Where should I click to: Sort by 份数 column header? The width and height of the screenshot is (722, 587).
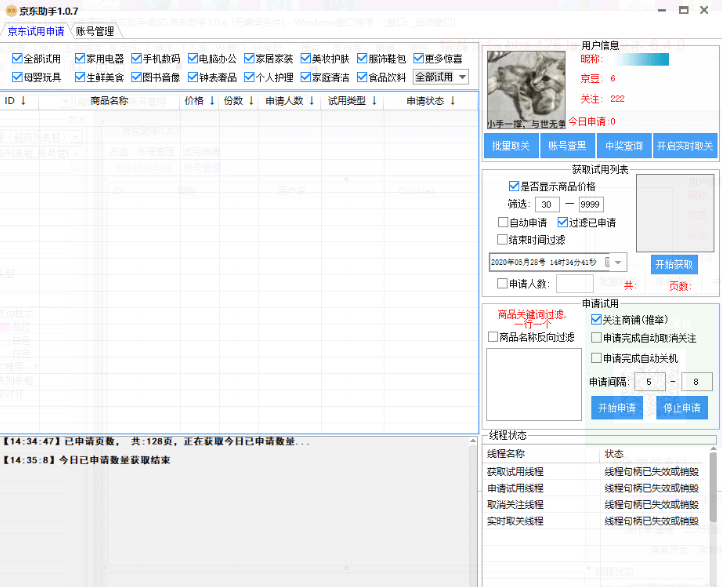click(239, 100)
